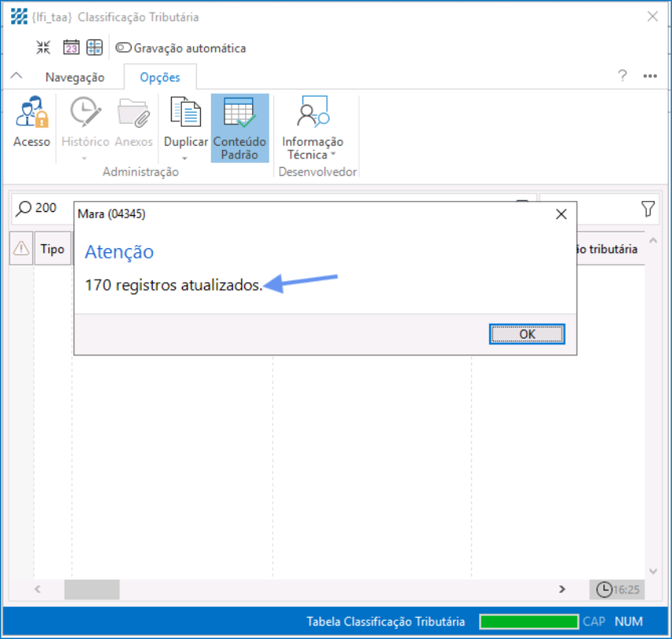Viewport: 672px width, 639px height.
Task: Switch to the Navegação tab
Action: (x=75, y=77)
